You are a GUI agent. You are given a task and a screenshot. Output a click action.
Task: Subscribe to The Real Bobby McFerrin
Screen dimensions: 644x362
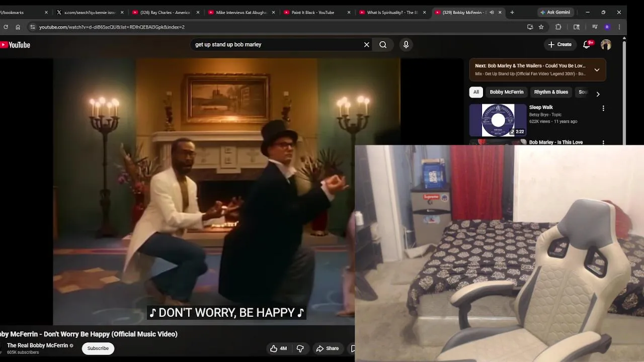coord(98,348)
